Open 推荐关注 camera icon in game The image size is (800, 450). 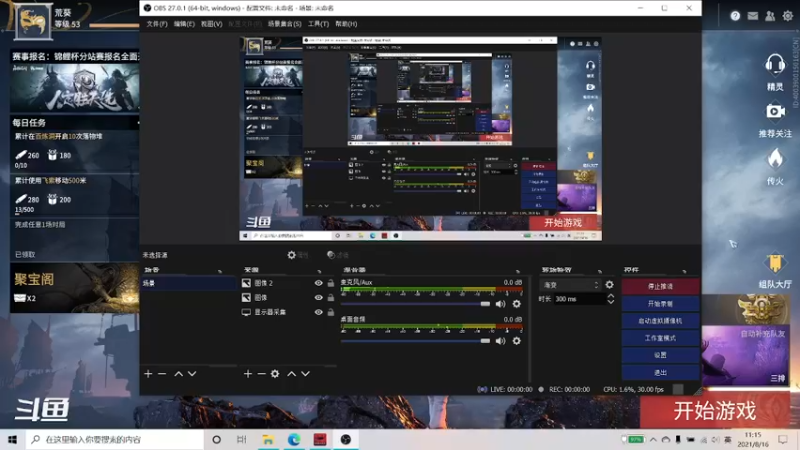[775, 111]
